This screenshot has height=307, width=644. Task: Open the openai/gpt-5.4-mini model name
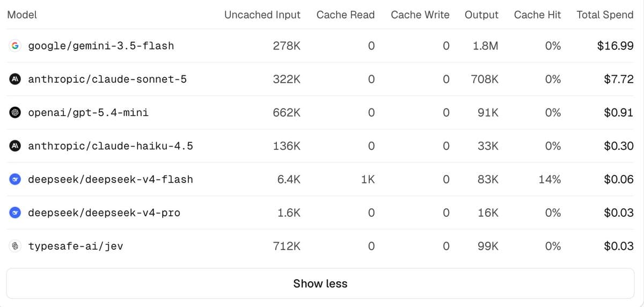[x=89, y=113]
